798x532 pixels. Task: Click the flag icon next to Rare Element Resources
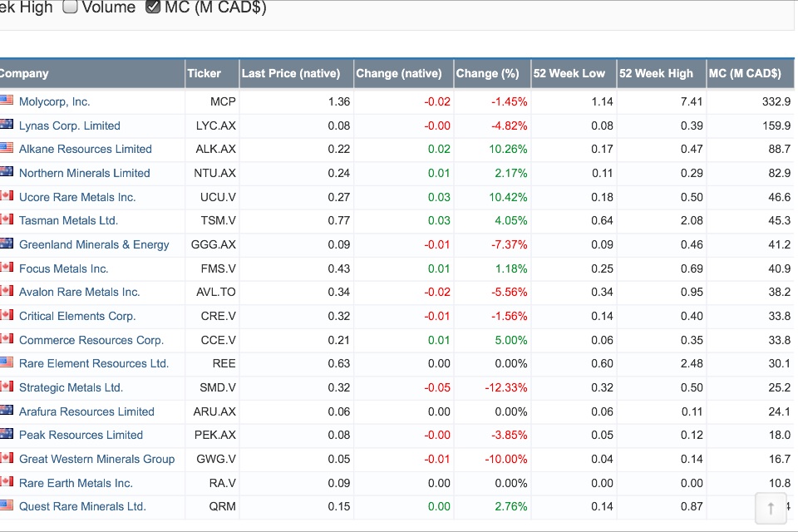(x=7, y=362)
